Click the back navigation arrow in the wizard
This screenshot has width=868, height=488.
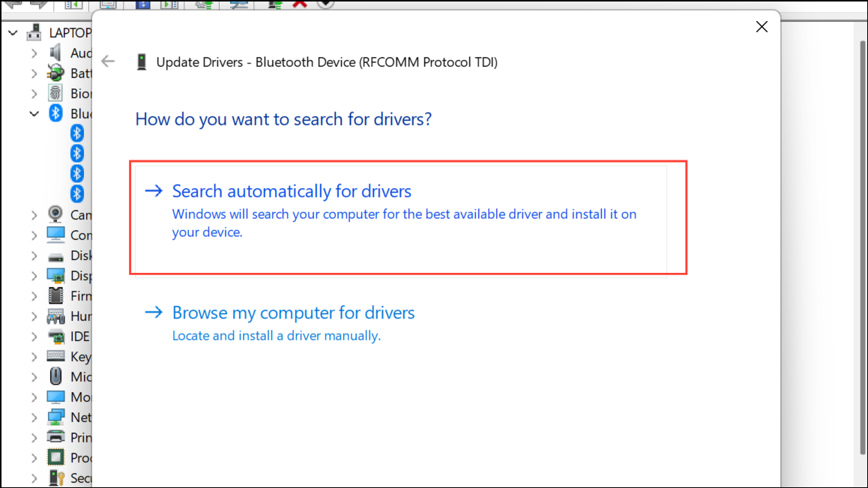[x=108, y=61]
